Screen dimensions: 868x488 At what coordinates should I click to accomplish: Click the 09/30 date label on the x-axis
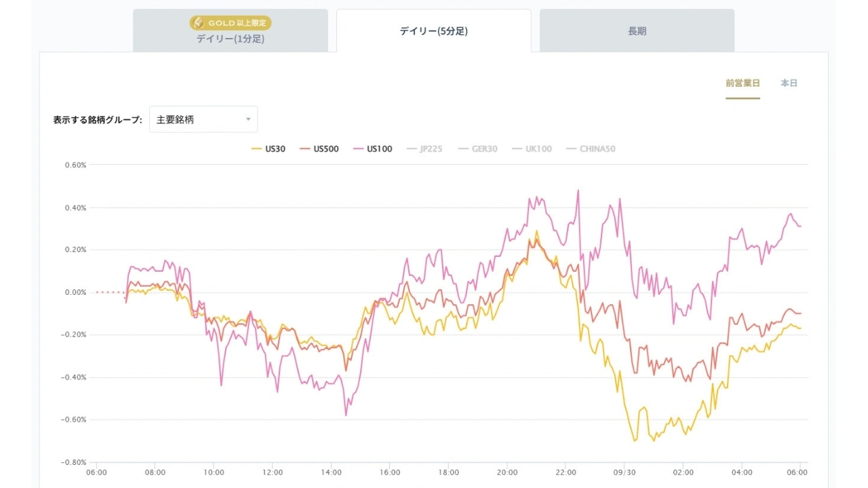tap(625, 472)
